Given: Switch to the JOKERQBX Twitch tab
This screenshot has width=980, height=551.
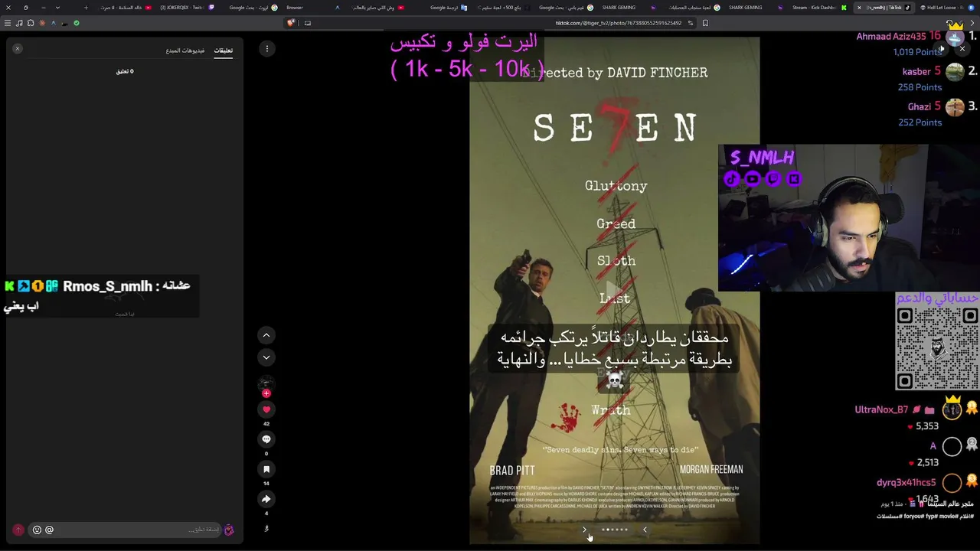Looking at the screenshot, I should tap(186, 8).
